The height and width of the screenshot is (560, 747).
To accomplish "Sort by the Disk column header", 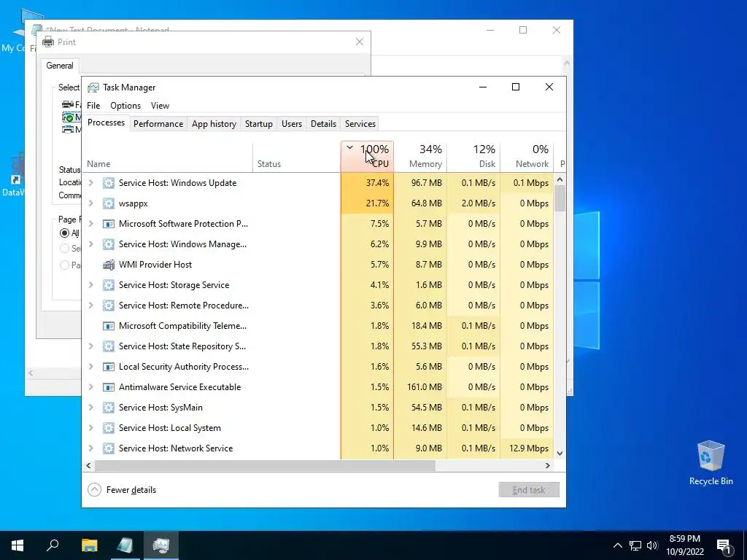I will 473,157.
